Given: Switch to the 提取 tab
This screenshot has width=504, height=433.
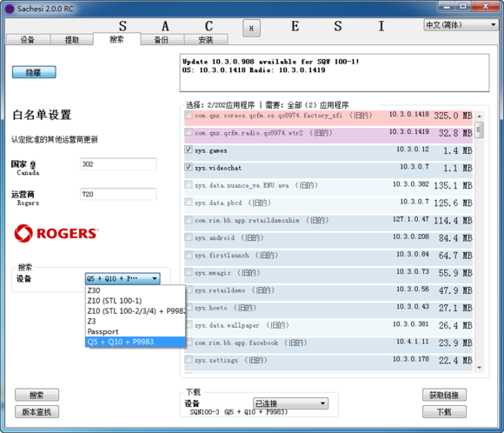Looking at the screenshot, I should [72, 40].
